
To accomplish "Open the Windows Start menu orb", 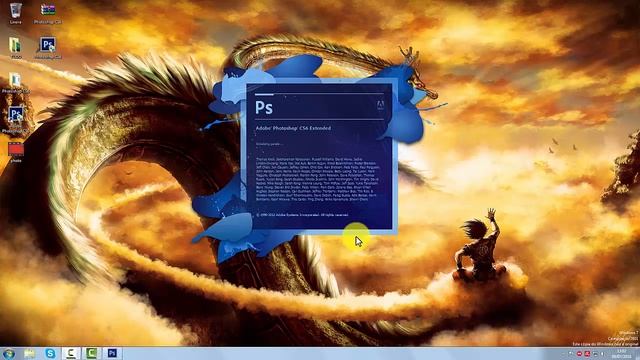I will (8, 353).
